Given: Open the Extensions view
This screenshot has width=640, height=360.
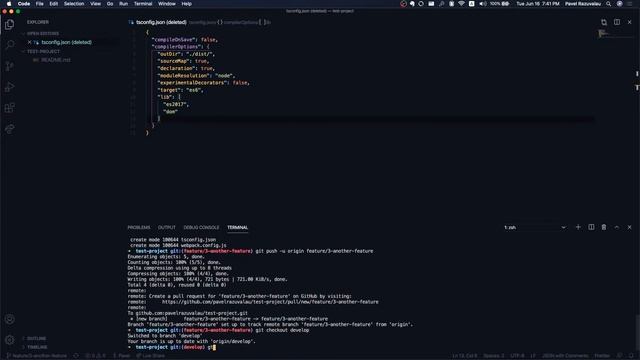Looking at the screenshot, I should 9,108.
